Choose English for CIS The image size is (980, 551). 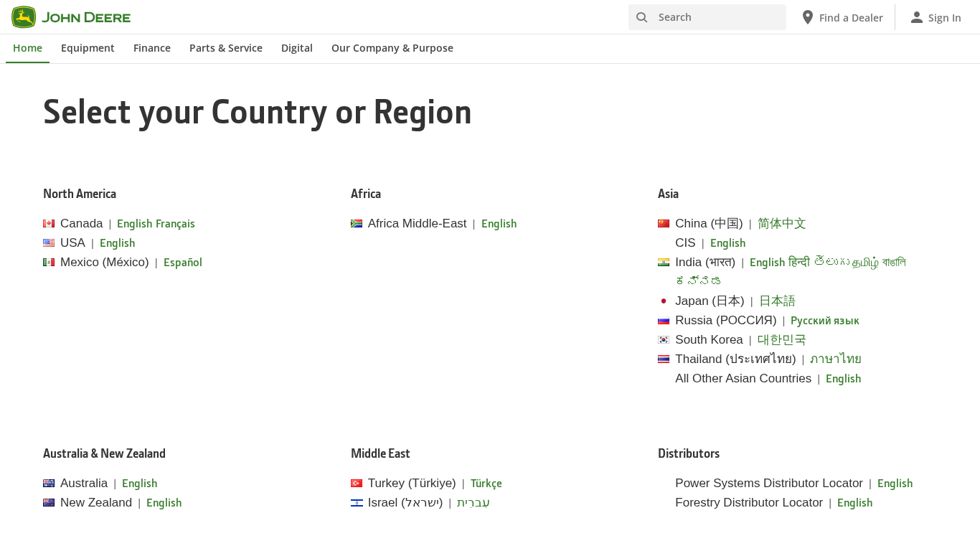pyautogui.click(x=728, y=243)
